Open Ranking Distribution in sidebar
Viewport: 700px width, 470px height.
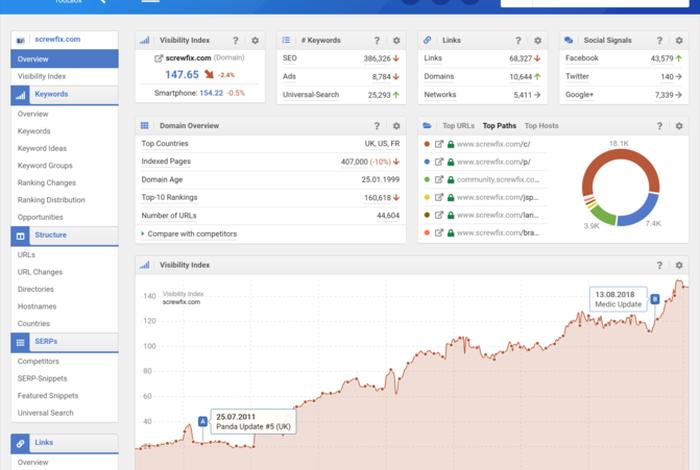(51, 200)
